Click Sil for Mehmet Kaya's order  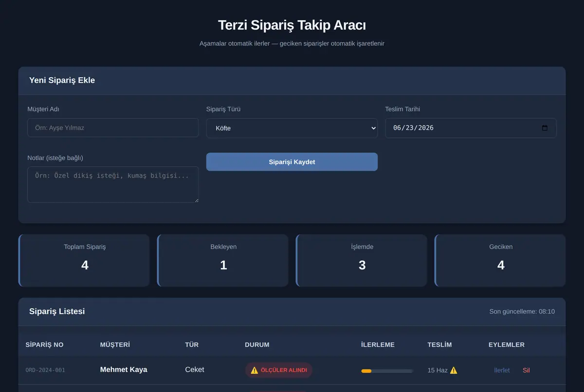coord(526,370)
